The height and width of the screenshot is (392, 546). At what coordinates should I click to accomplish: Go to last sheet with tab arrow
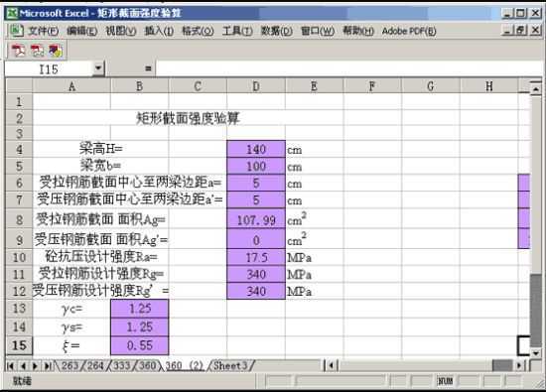[x=48, y=366]
